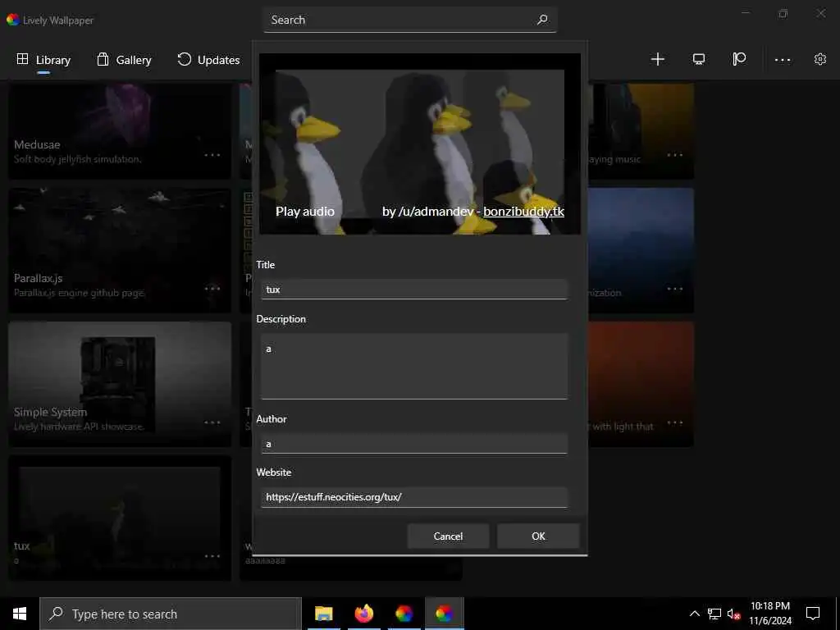Show hidden system tray icons
Screen dimensions: 840x630
coord(694,614)
